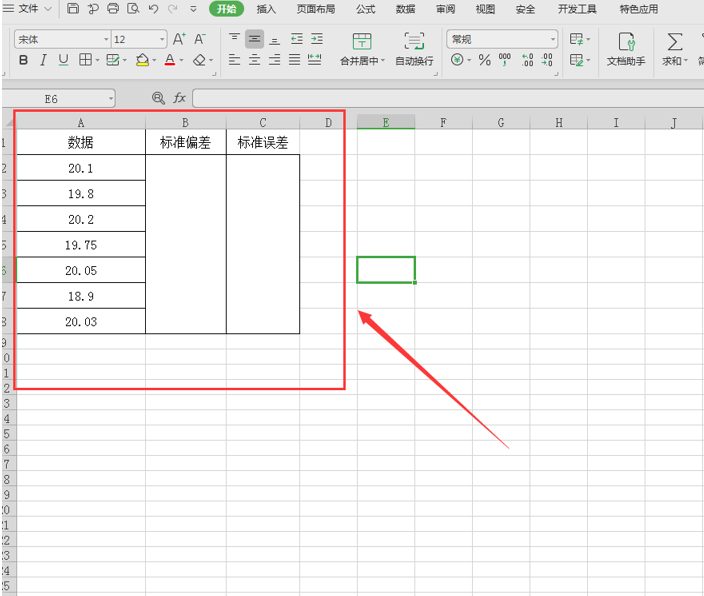The width and height of the screenshot is (704, 596).
Task: Click the 自动换行 wrap text button
Action: tap(414, 49)
